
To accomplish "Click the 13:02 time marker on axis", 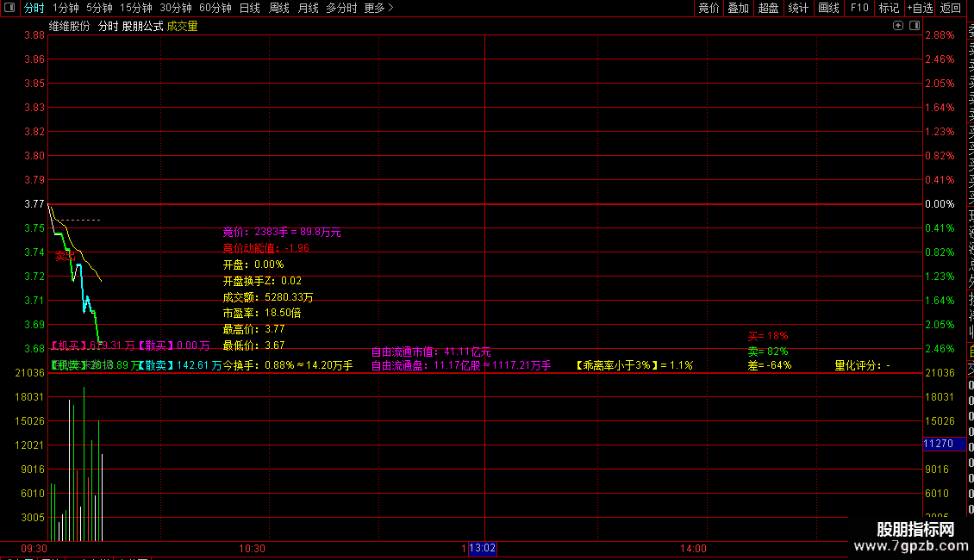I will pyautogui.click(x=482, y=548).
